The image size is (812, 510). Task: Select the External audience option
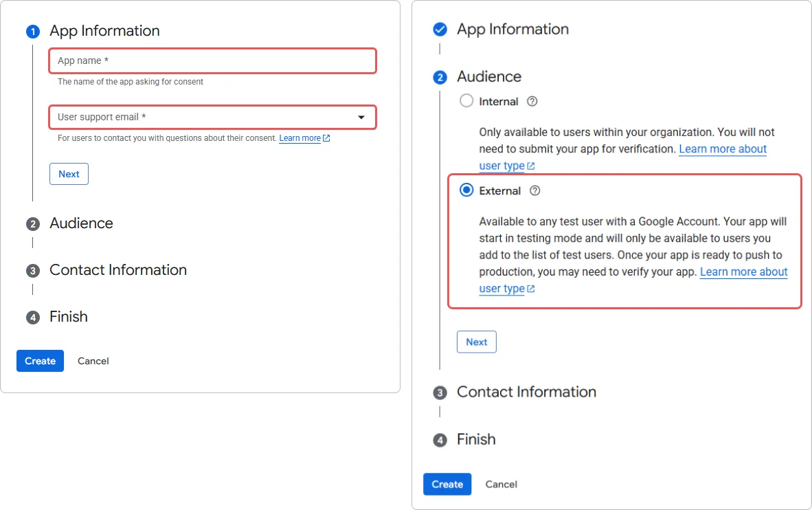(x=466, y=190)
